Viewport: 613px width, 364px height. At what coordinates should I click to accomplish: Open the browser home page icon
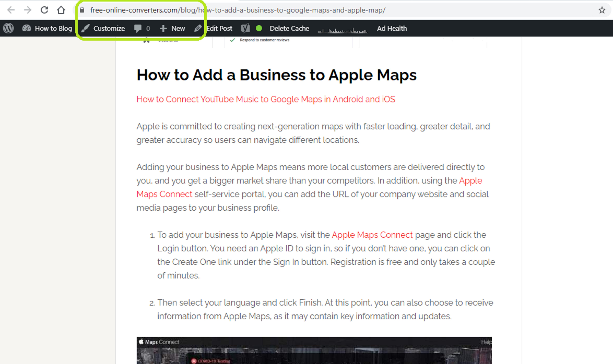click(x=61, y=10)
